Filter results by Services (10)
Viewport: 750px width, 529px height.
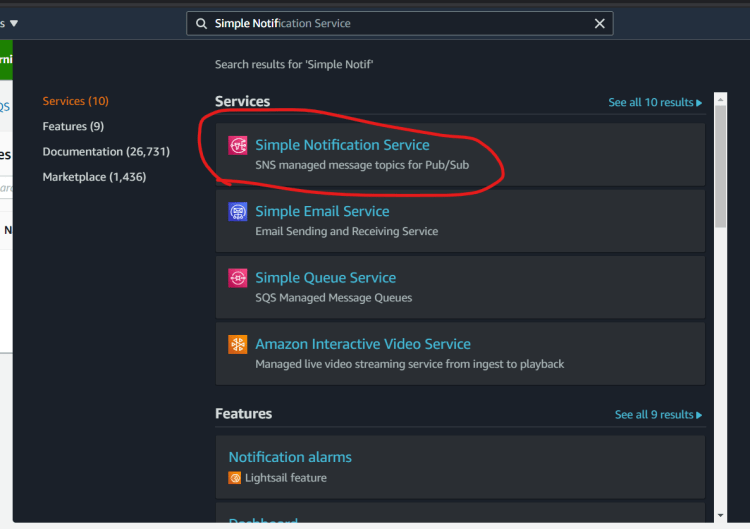click(76, 101)
